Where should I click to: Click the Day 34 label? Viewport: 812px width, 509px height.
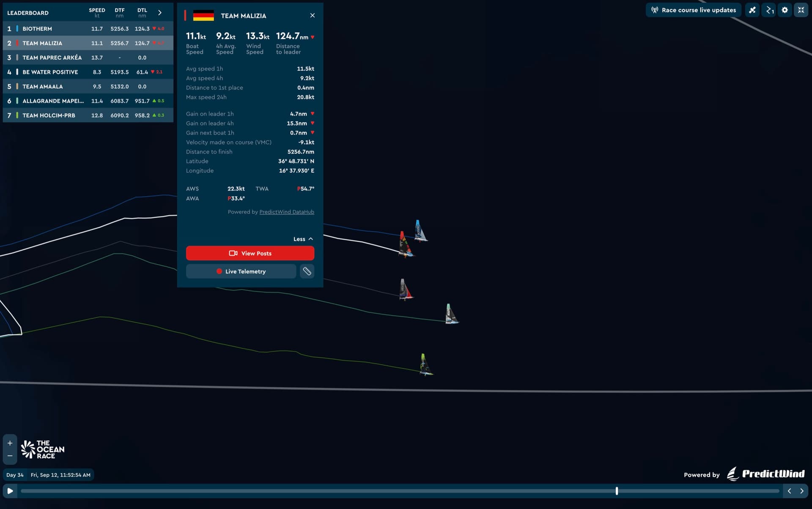[x=15, y=475]
